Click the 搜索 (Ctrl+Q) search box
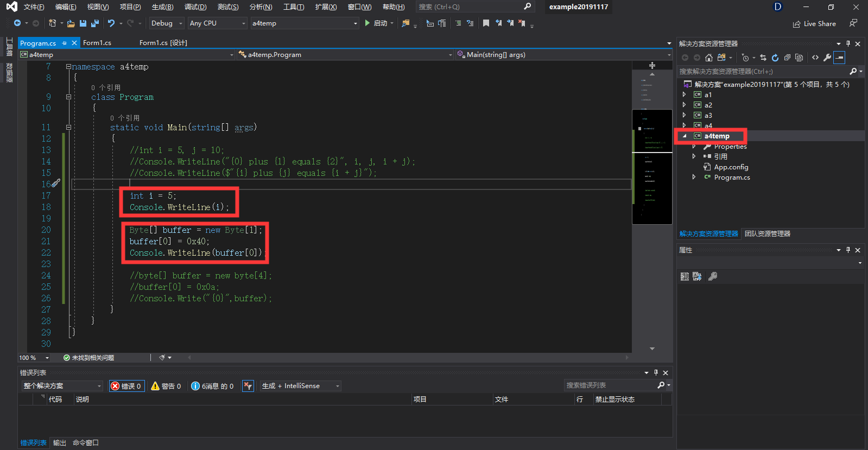This screenshot has height=450, width=868. pyautogui.click(x=475, y=7)
